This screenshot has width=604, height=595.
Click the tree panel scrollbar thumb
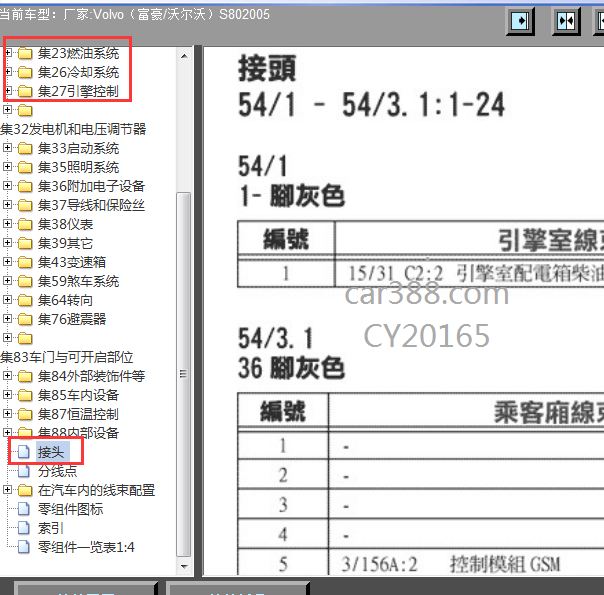(184, 374)
